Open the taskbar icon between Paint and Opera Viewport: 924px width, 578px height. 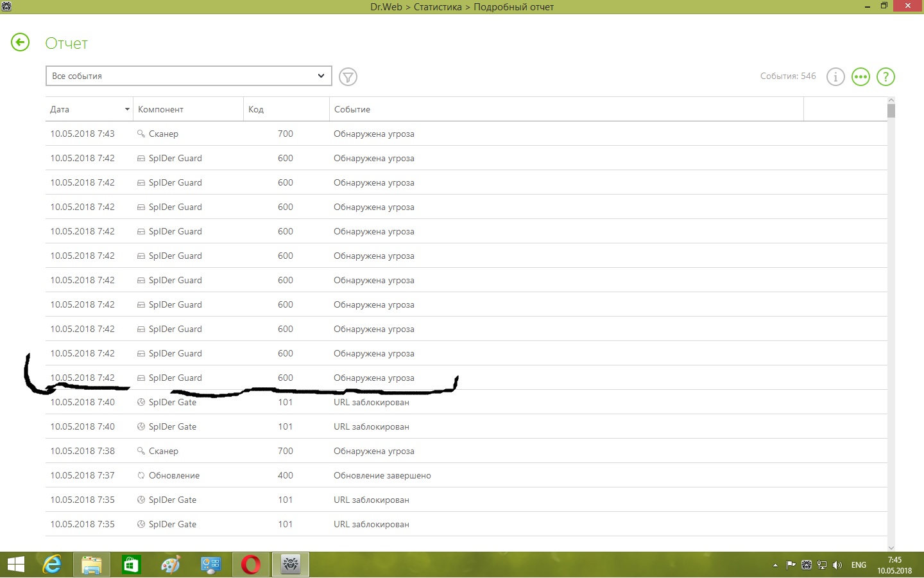pos(211,565)
